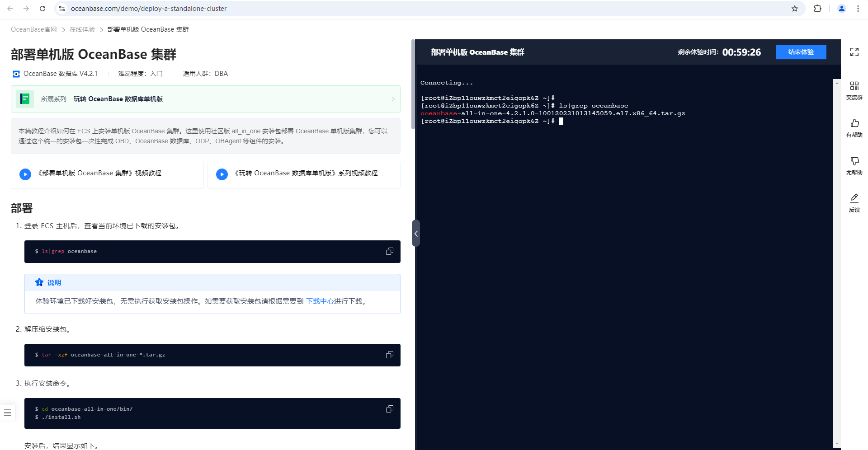Screen dimensions: 868x450
Task: Copy the tar -xzf command
Action: click(x=390, y=355)
